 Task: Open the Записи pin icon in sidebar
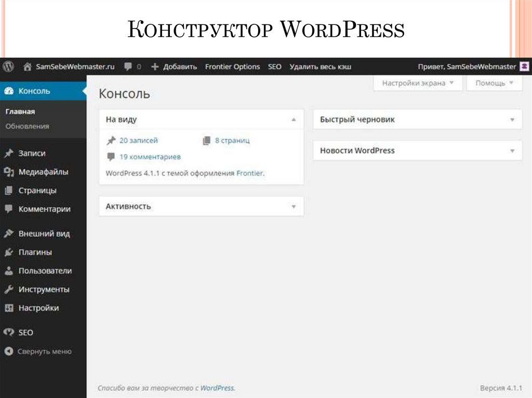[9, 153]
